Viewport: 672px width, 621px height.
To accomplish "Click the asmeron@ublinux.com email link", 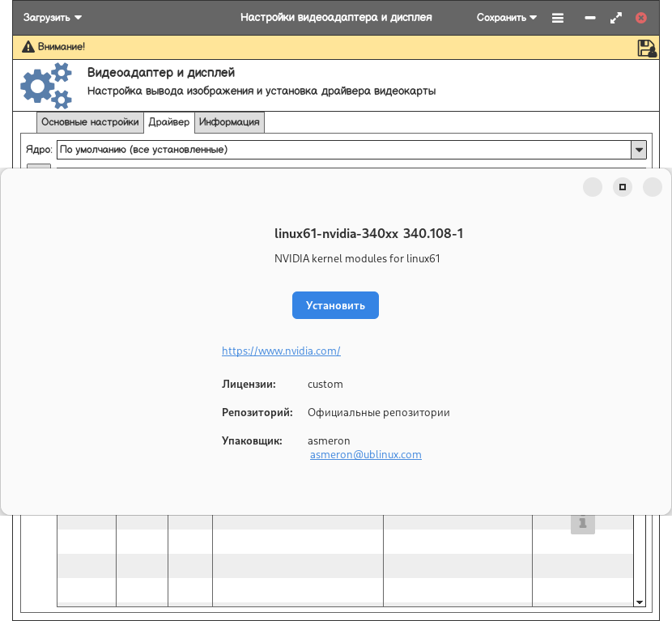I will 366,454.
